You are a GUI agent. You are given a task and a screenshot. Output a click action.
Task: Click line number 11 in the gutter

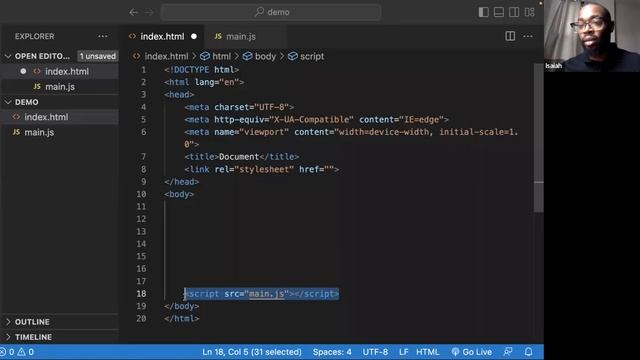[x=141, y=207]
